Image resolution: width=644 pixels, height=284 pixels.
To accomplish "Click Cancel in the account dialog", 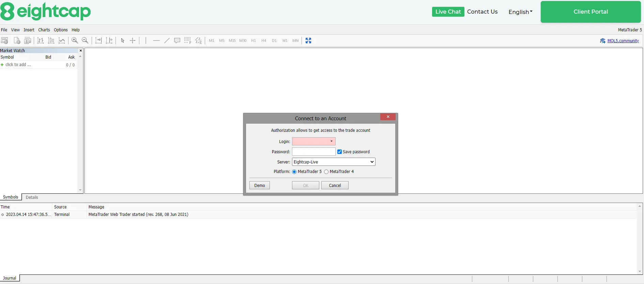I will [335, 186].
